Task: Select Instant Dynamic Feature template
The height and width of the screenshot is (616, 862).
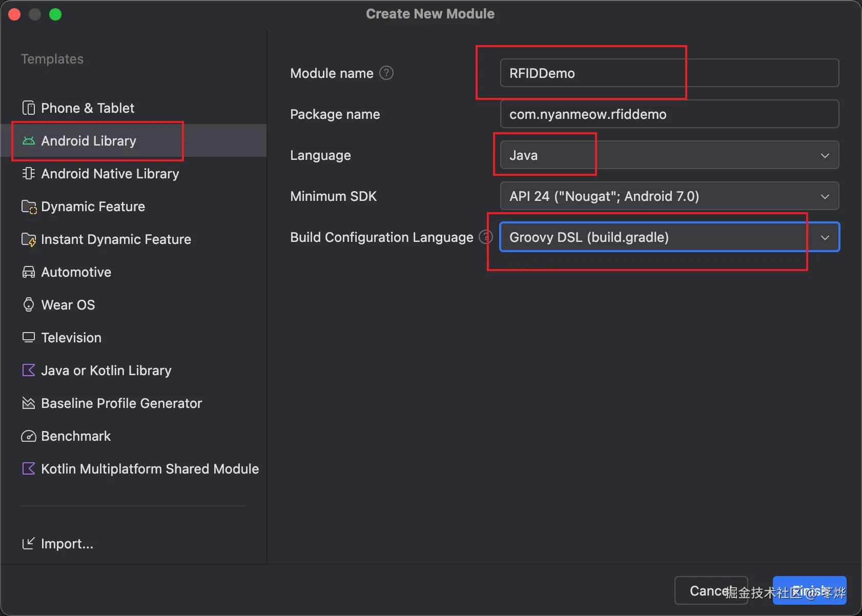Action: point(116,239)
